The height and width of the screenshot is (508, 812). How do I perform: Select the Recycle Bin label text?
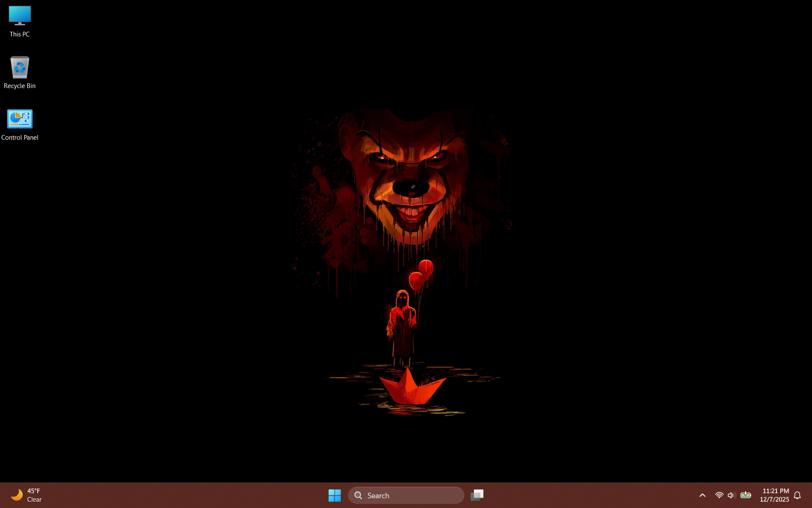point(19,86)
